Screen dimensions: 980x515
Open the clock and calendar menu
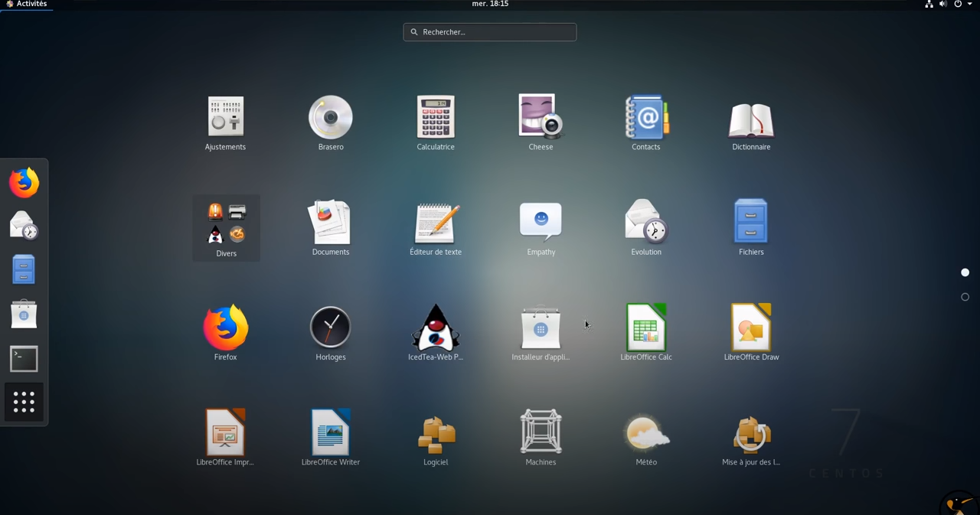click(490, 4)
